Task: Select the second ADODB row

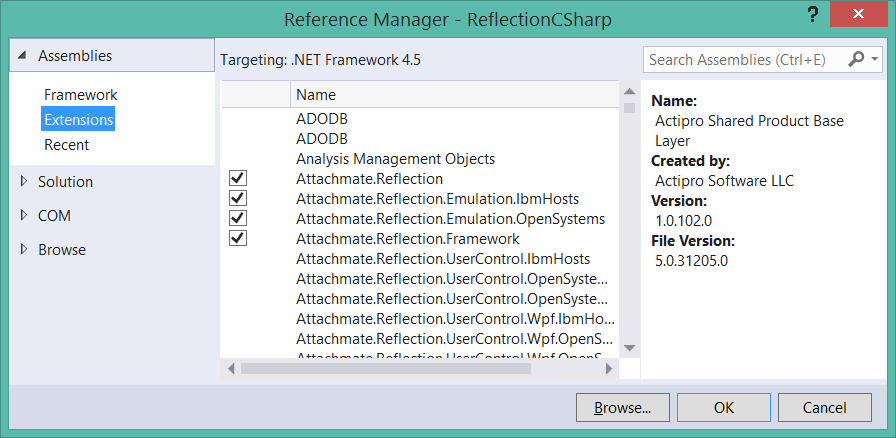Action: pyautogui.click(x=419, y=138)
